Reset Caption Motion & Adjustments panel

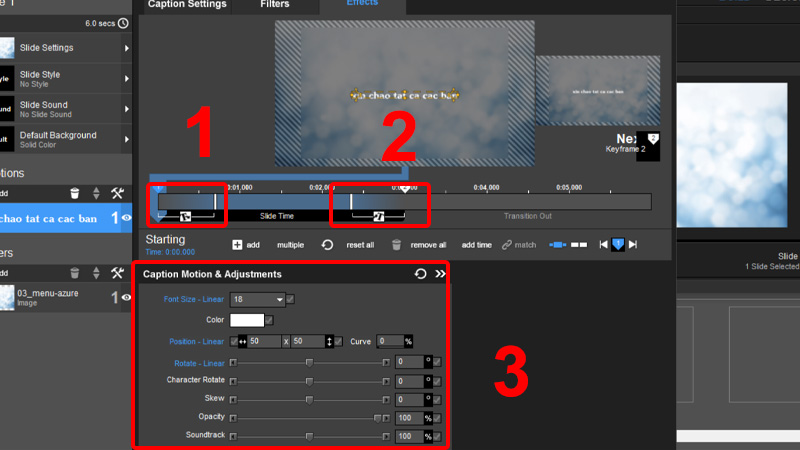pos(421,274)
